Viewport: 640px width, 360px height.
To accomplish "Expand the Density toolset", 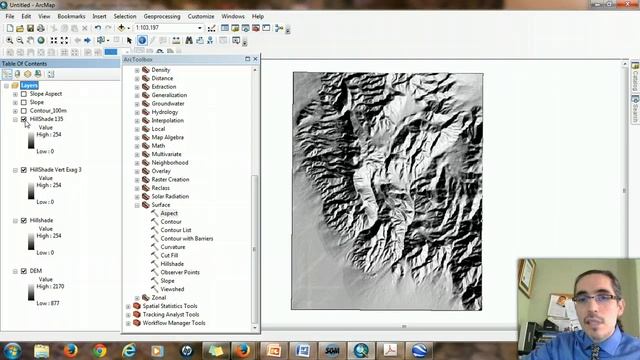I will tap(137, 70).
